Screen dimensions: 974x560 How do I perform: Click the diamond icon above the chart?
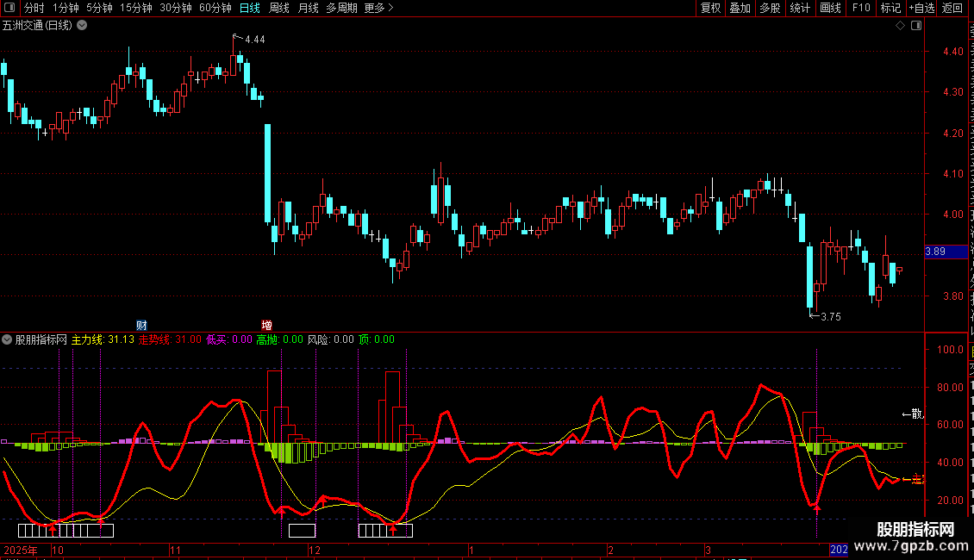[900, 26]
